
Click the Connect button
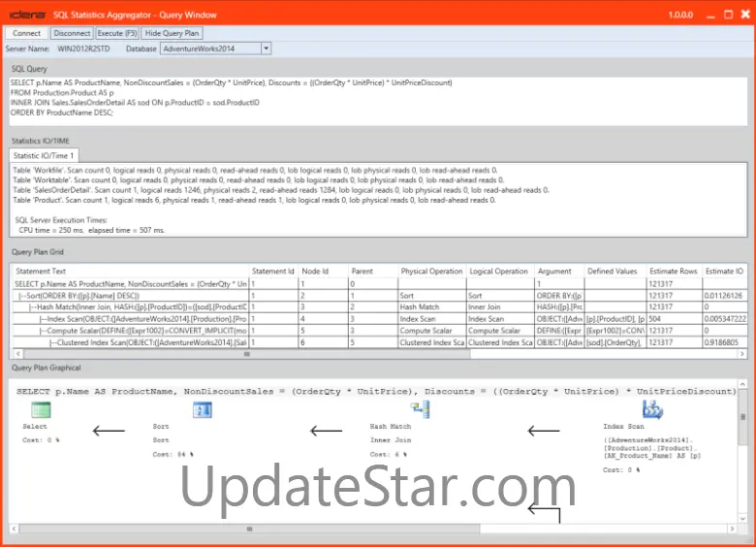(26, 33)
